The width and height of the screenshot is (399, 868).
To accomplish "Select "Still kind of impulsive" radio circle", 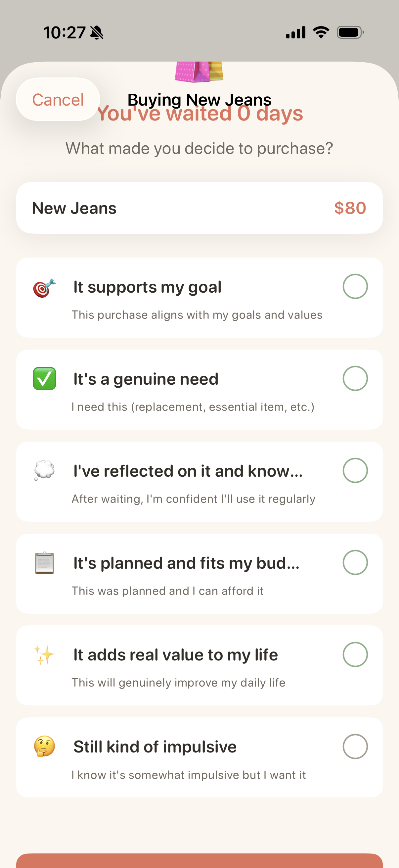I will (x=355, y=747).
